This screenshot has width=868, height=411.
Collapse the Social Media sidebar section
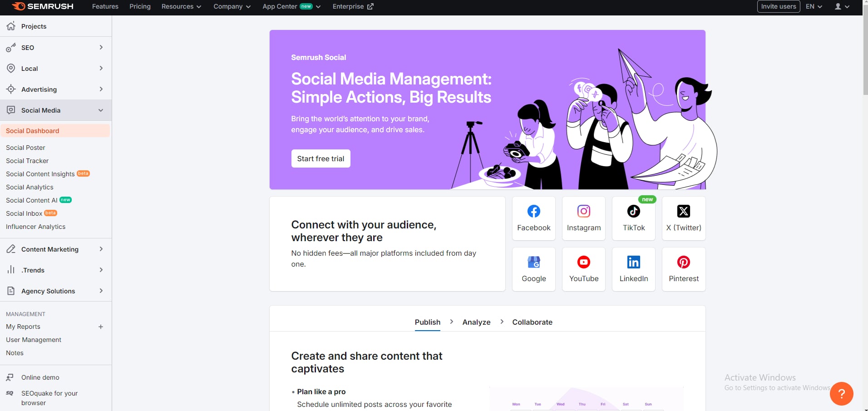pyautogui.click(x=101, y=110)
